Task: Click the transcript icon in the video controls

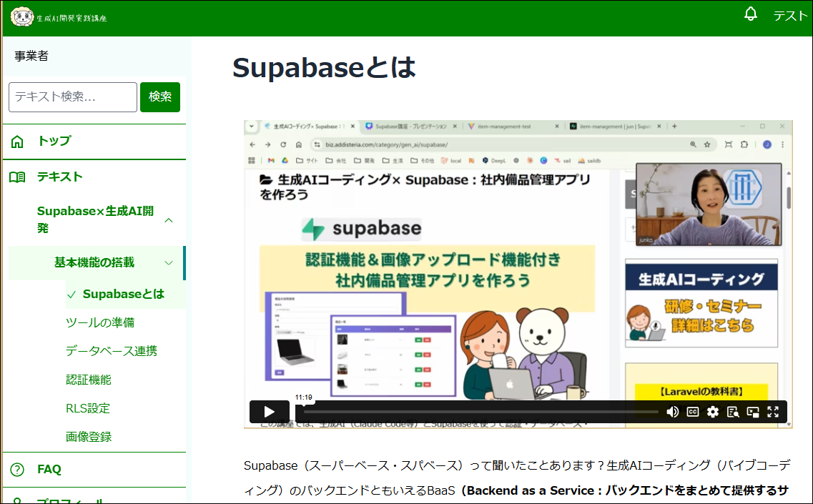Action: 731,412
